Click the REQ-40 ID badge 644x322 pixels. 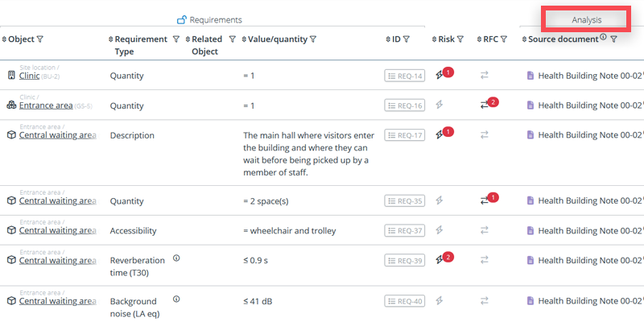click(x=404, y=301)
